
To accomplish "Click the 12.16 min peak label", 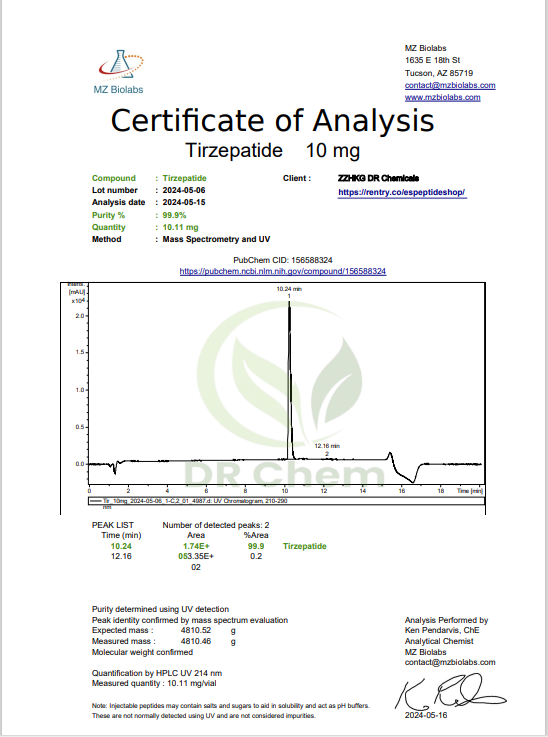I will coord(327,446).
